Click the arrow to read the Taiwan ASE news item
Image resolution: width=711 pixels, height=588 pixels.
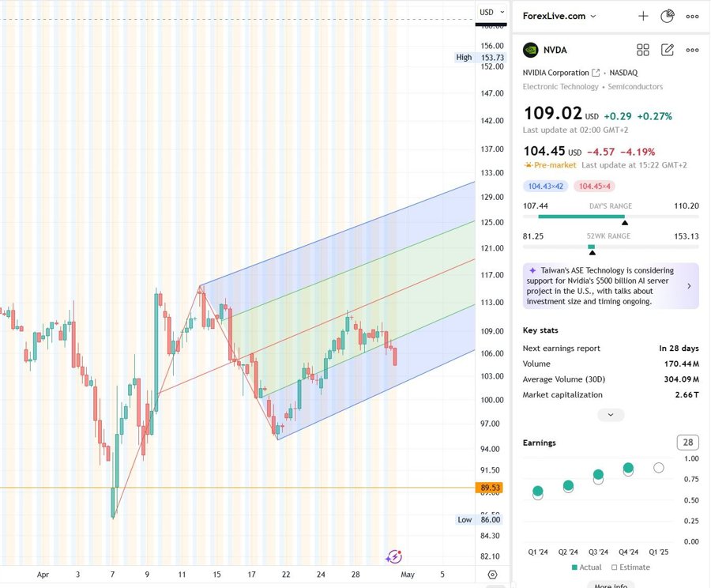(688, 285)
